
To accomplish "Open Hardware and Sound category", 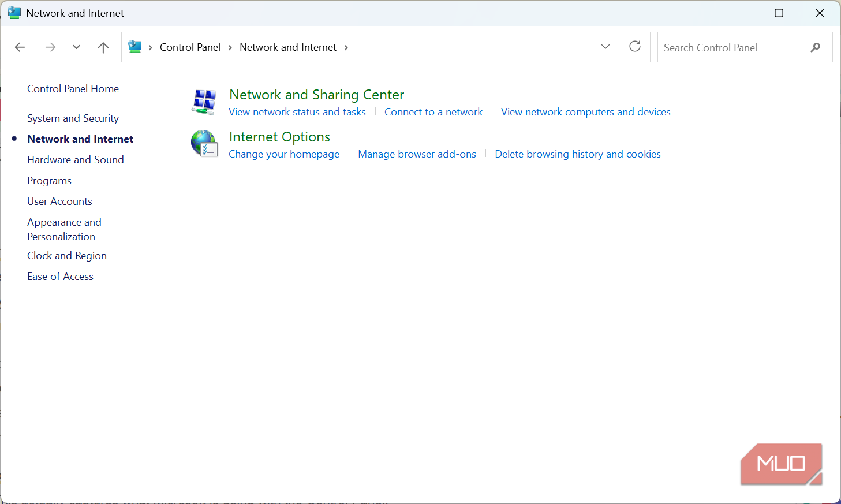I will pyautogui.click(x=76, y=160).
